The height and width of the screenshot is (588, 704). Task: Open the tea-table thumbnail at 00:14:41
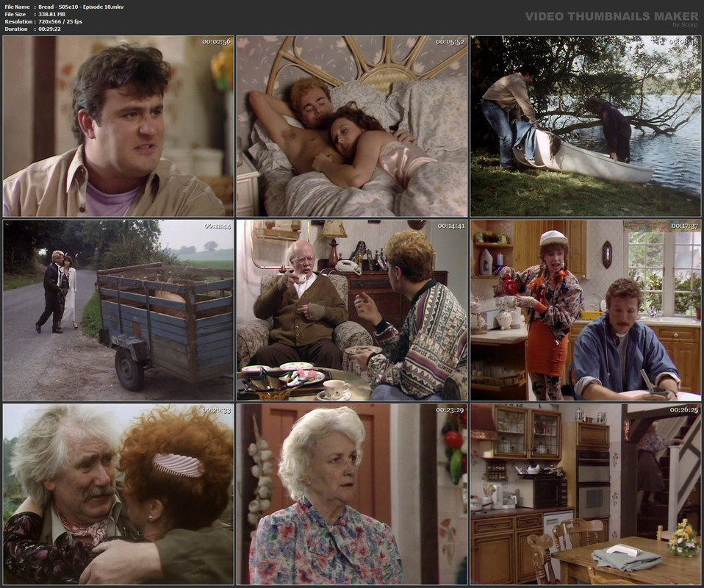point(352,310)
